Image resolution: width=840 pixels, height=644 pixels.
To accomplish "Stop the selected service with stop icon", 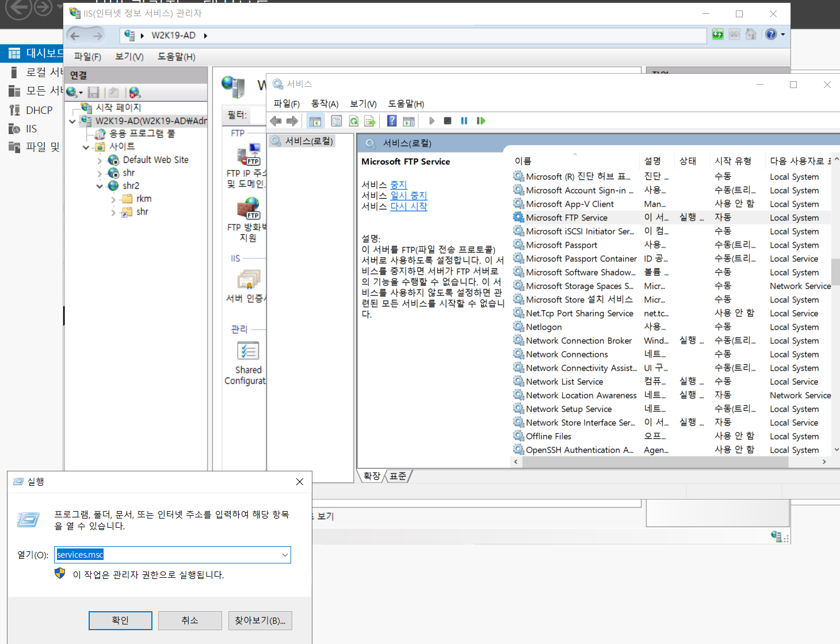I will point(448,121).
